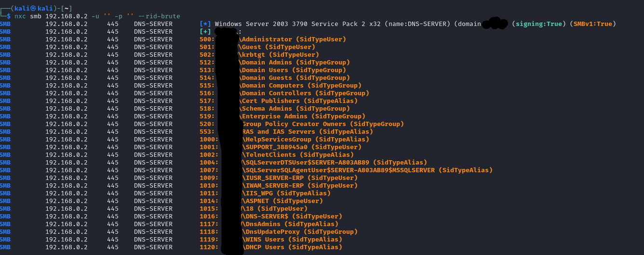Click the blue [*] info marker
The image size is (644, 255).
click(205, 24)
